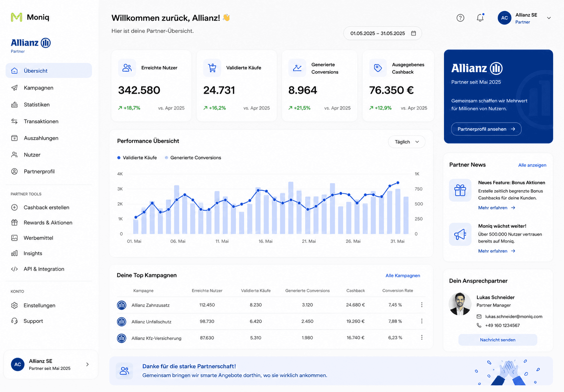Click the API & Integration code icon
Image resolution: width=564 pixels, height=392 pixels.
pyautogui.click(x=14, y=269)
